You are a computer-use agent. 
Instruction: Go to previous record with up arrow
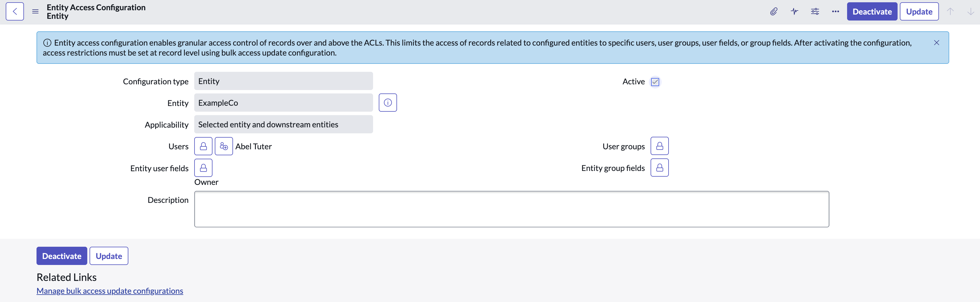(x=950, y=11)
